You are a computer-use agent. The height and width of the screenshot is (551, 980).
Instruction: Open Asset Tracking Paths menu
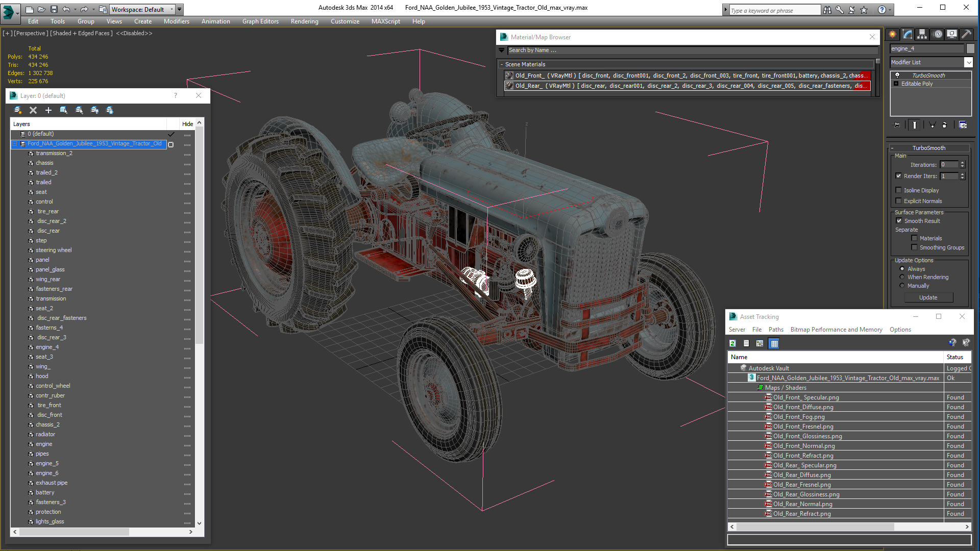776,330
